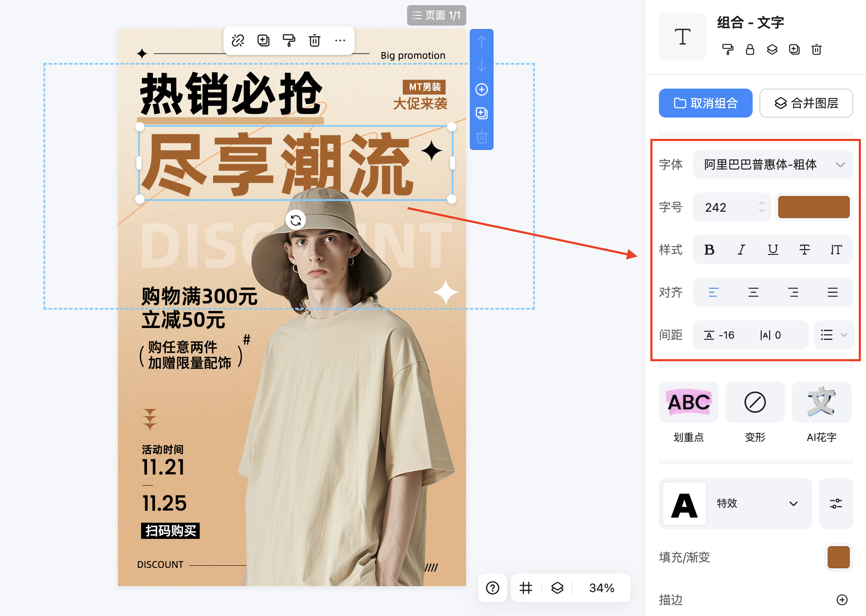This screenshot has height=616, width=866.
Task: Expand the 特效 effects dropdown
Action: [x=793, y=503]
